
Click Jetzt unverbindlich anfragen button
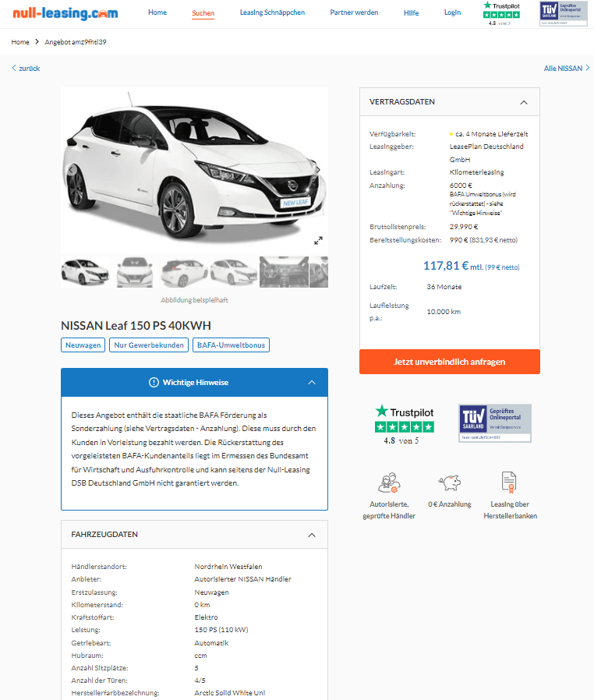pos(450,362)
